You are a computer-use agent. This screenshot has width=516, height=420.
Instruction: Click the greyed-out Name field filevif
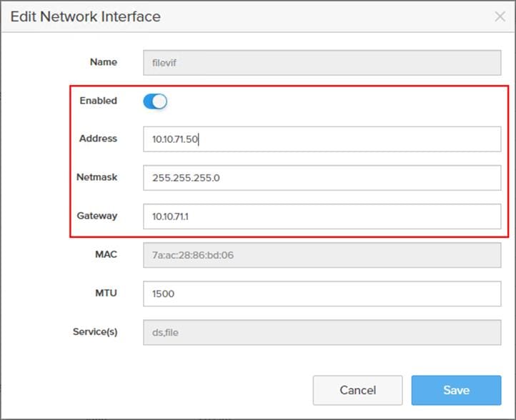[322, 62]
